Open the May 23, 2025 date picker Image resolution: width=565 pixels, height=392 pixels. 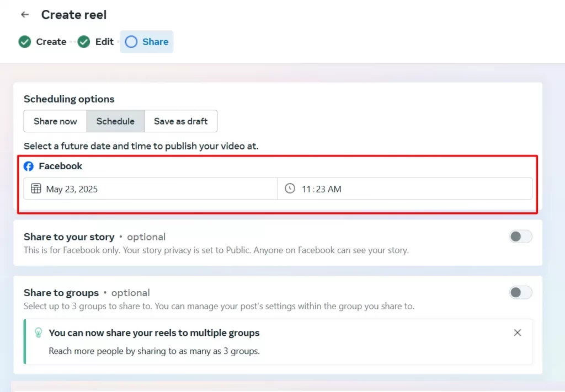click(151, 189)
